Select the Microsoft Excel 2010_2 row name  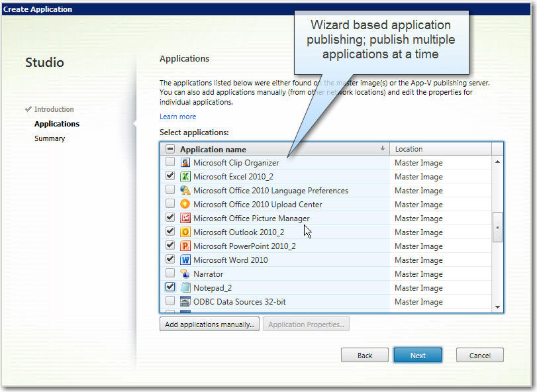233,177
